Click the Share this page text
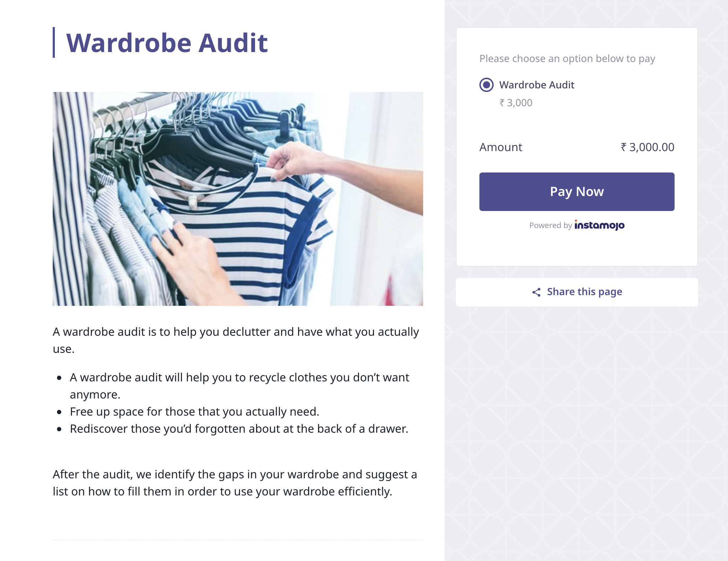728x561 pixels. [x=584, y=292]
